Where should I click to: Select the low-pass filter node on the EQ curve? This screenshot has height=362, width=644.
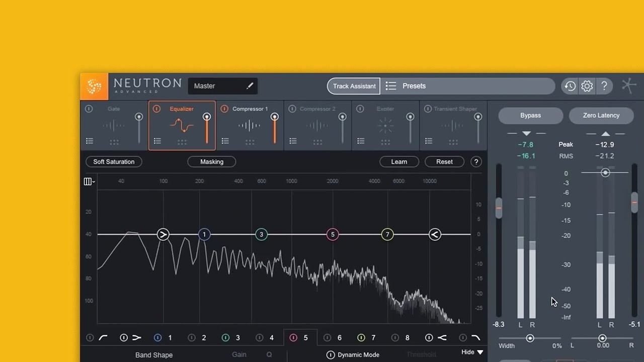click(x=435, y=234)
